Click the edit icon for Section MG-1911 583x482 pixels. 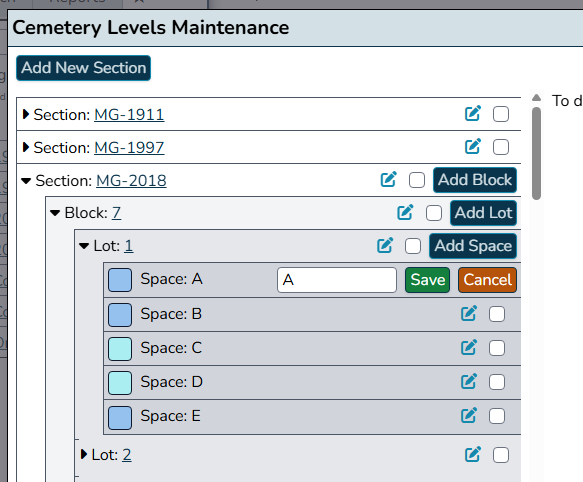(473, 114)
